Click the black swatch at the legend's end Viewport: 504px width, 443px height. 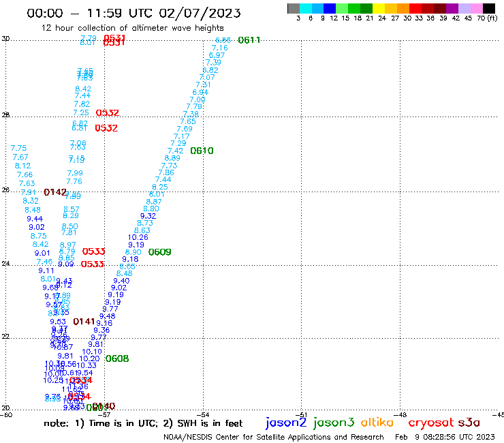pyautogui.click(x=488, y=8)
